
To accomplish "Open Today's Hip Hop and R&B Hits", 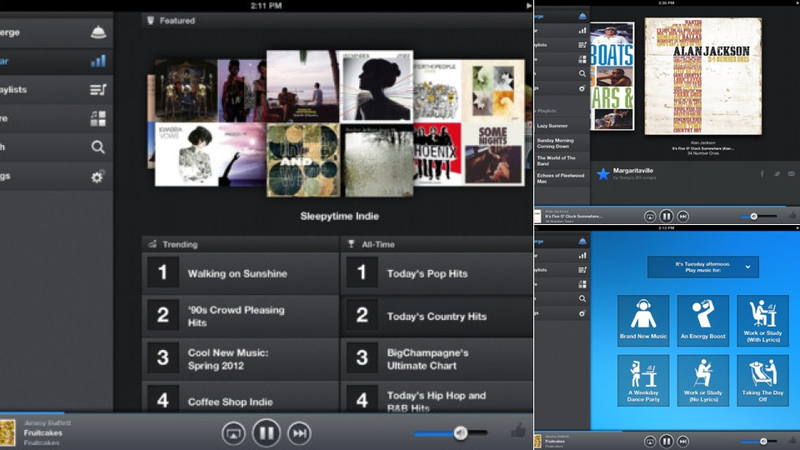I will coord(437,397).
